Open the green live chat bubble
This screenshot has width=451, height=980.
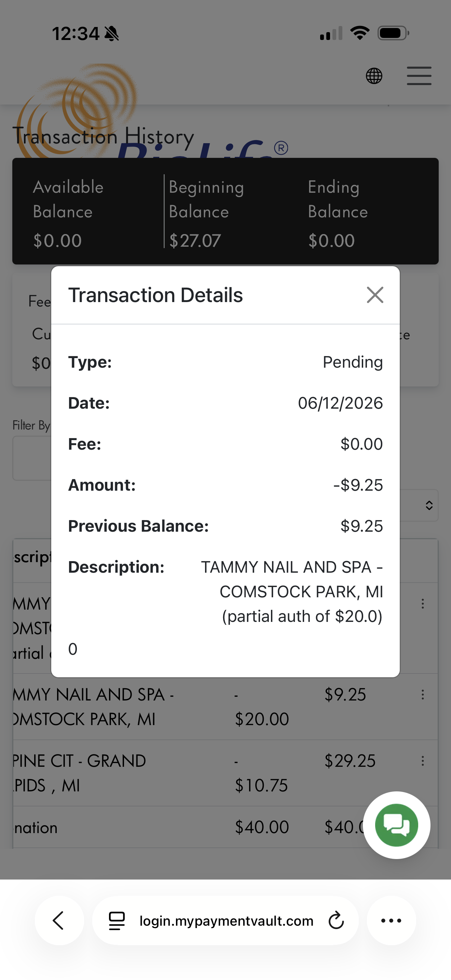pos(397,825)
